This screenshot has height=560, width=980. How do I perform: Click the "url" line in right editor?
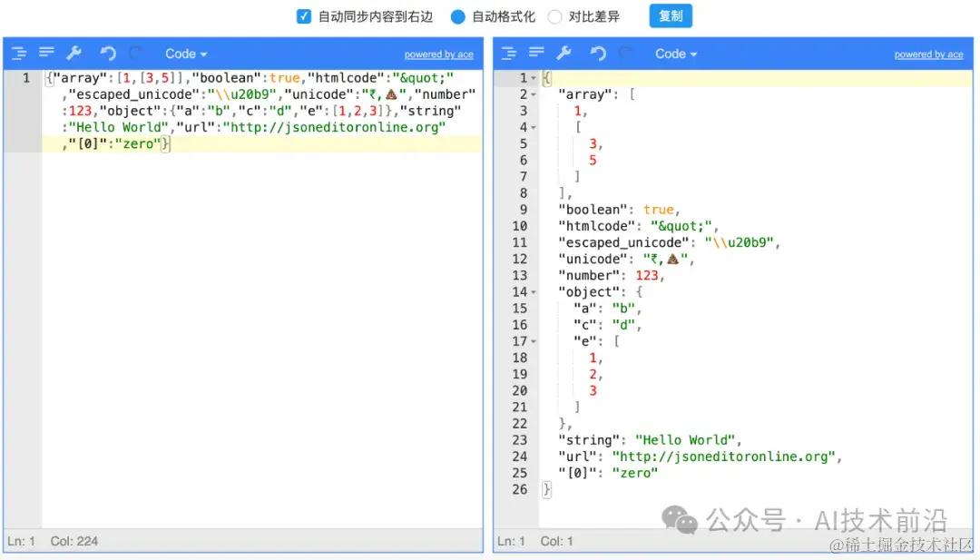pyautogui.click(x=700, y=457)
